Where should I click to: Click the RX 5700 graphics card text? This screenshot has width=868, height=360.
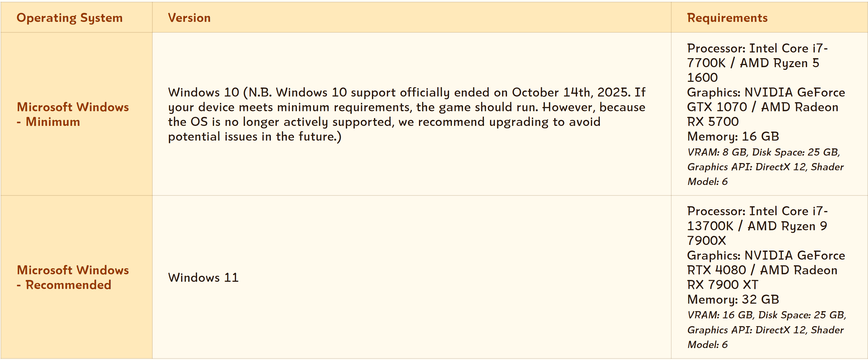point(713,122)
